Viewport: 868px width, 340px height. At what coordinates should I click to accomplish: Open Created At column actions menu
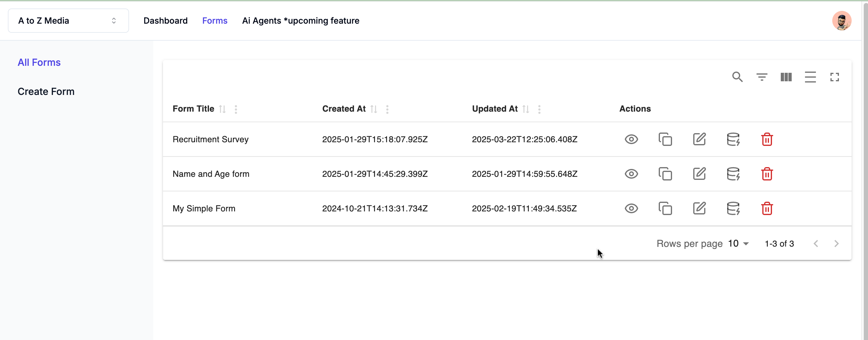pyautogui.click(x=387, y=109)
